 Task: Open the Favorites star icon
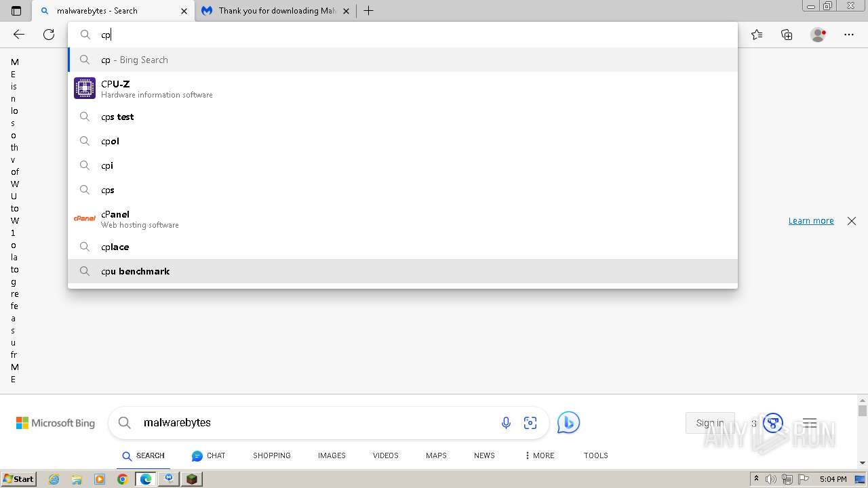757,35
